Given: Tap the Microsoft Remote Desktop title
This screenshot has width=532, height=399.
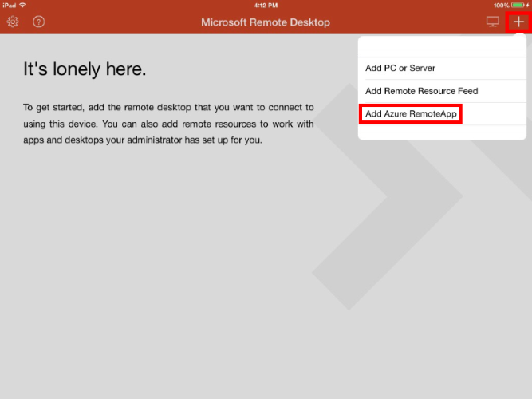Looking at the screenshot, I should point(266,22).
